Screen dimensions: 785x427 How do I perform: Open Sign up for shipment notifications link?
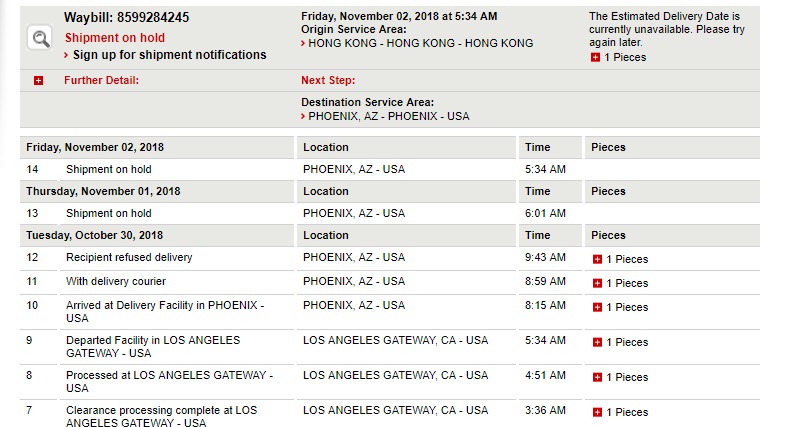click(169, 55)
